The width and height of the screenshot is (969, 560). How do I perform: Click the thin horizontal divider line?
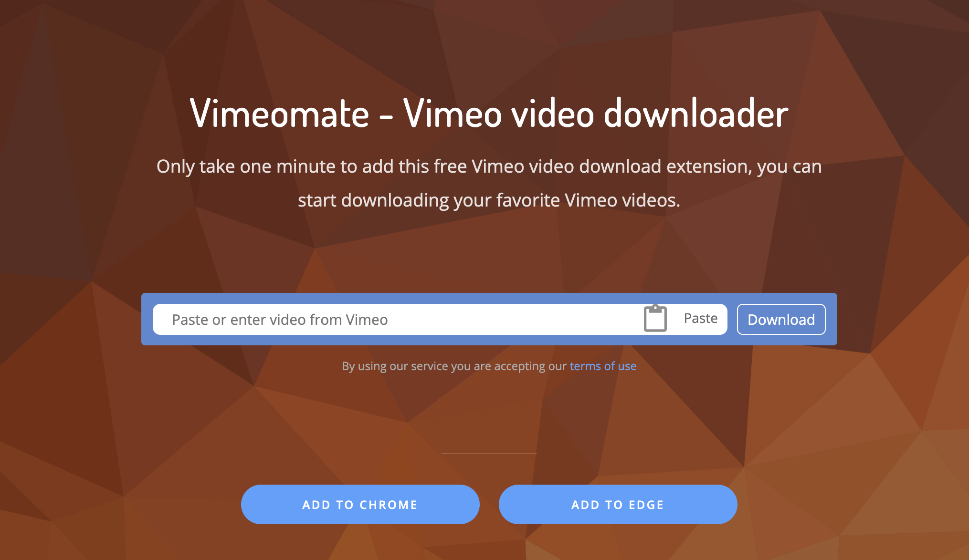click(x=489, y=453)
